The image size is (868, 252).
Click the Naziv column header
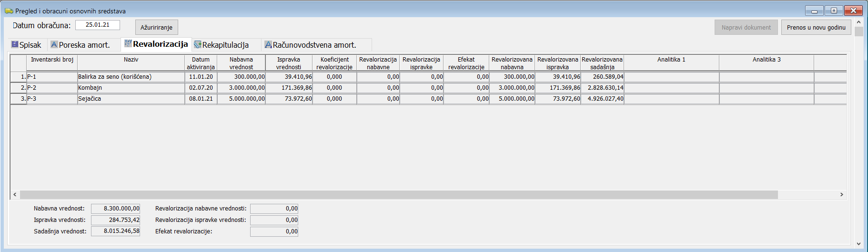click(131, 63)
